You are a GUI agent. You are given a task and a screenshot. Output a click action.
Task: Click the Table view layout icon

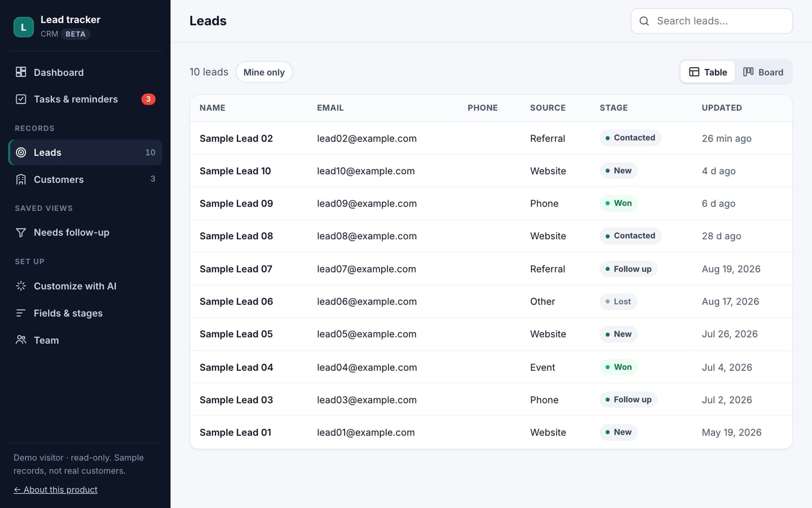pyautogui.click(x=694, y=72)
